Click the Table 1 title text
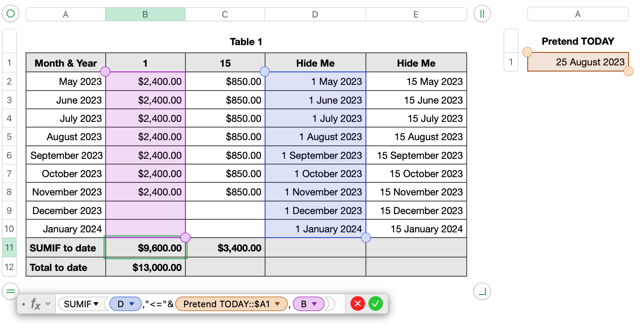The height and width of the screenshot is (329, 644). click(x=246, y=42)
